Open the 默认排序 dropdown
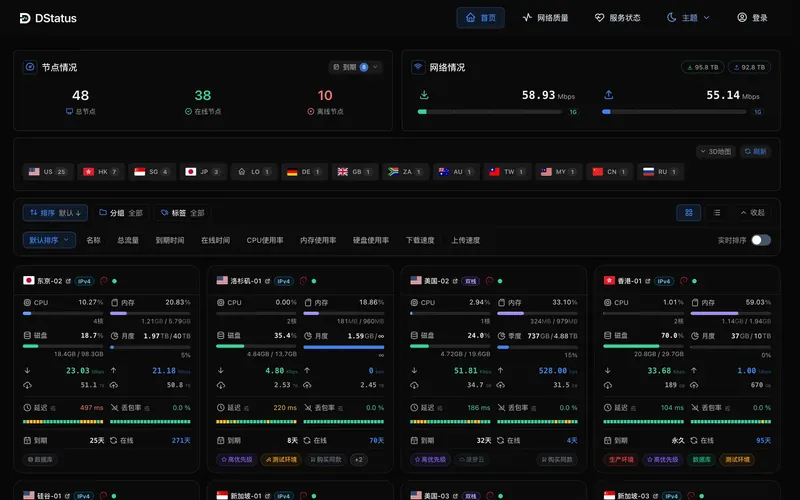Image resolution: width=800 pixels, height=500 pixels. [49, 240]
